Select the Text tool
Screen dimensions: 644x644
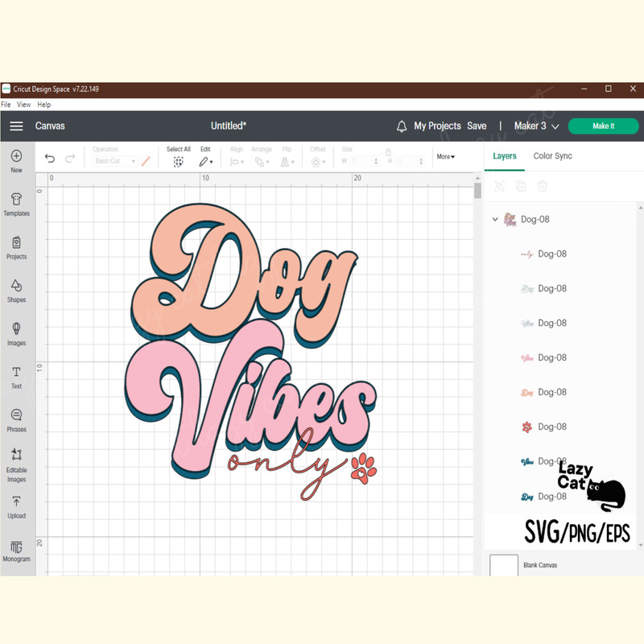click(16, 376)
